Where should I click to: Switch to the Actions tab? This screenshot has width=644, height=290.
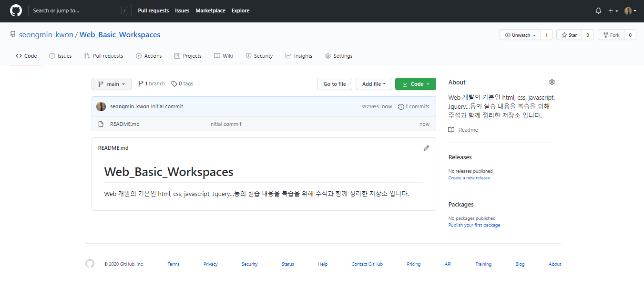[x=149, y=56]
